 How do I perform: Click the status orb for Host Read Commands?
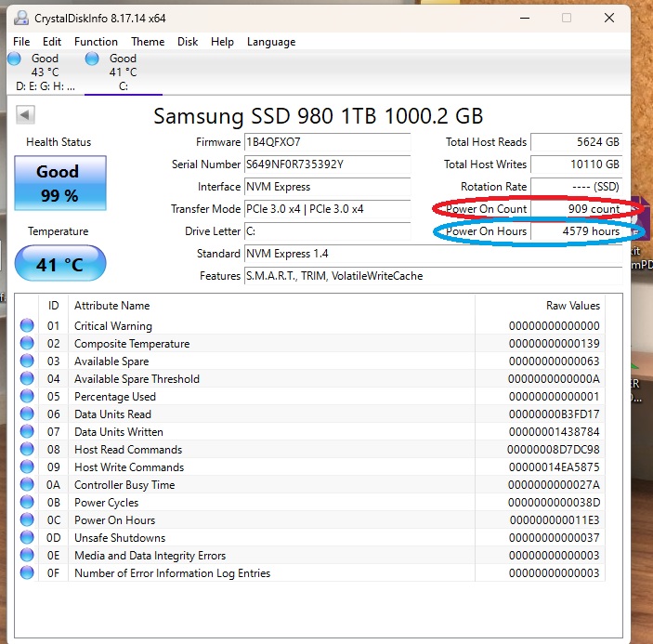pyautogui.click(x=27, y=449)
